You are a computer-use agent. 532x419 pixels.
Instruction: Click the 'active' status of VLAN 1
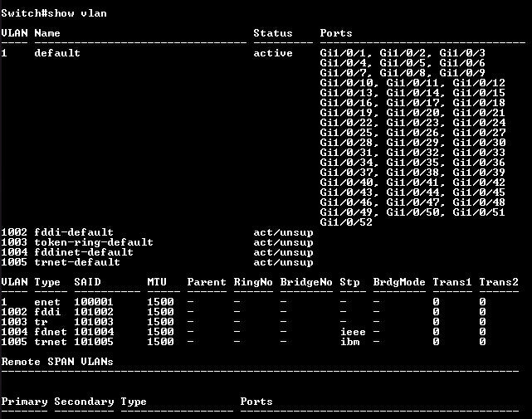point(273,53)
